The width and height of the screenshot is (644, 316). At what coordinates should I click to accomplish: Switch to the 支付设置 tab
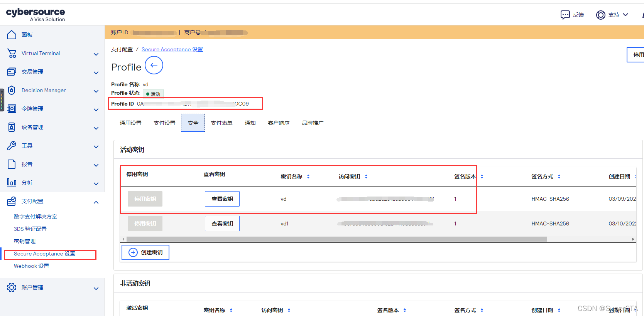tap(164, 123)
